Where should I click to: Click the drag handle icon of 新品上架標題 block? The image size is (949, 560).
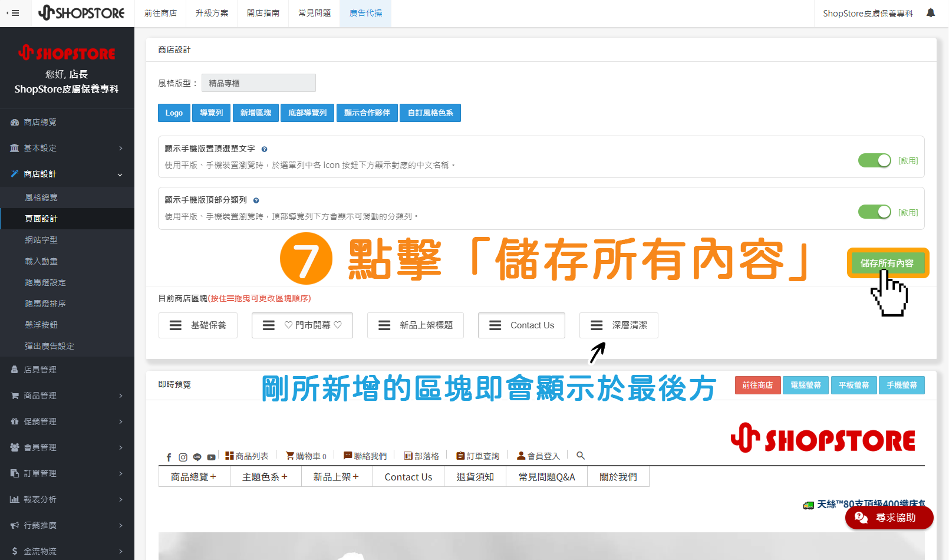[384, 325]
